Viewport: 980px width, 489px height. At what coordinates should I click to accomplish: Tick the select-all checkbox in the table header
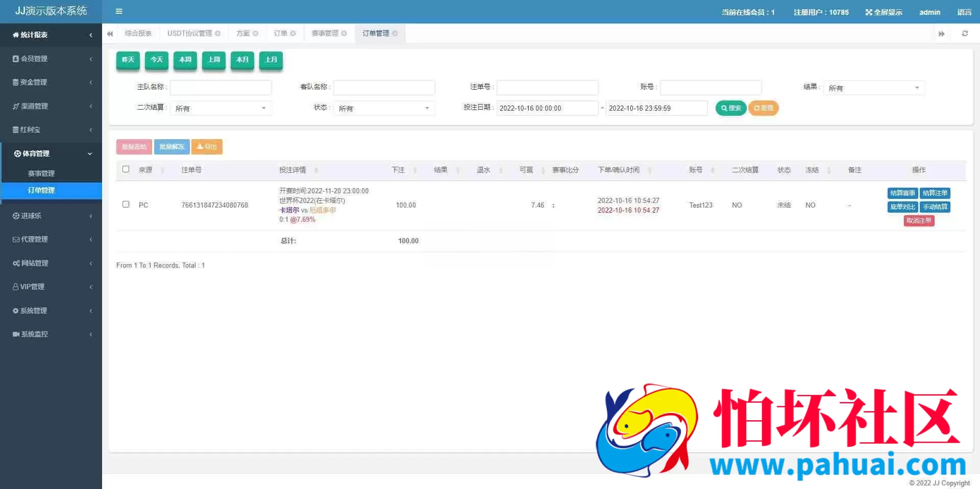[126, 169]
